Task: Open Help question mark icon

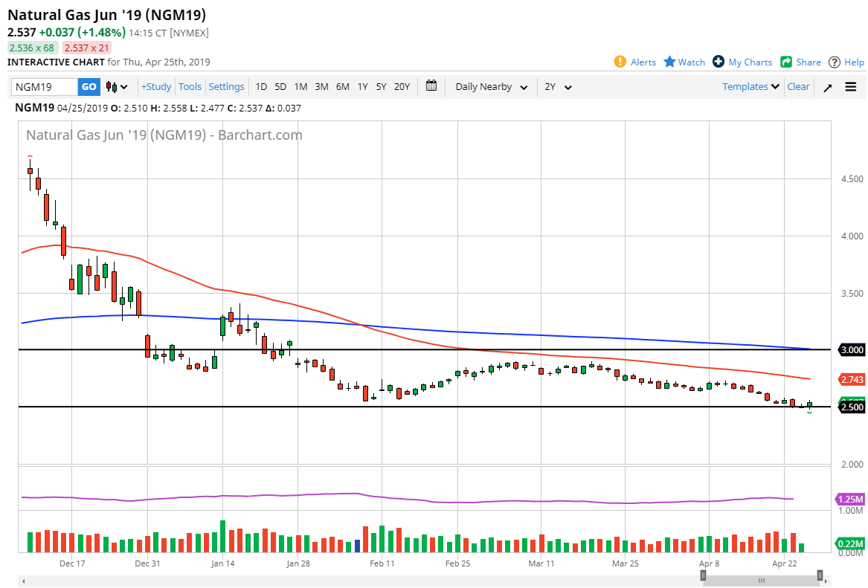Action: coord(835,62)
